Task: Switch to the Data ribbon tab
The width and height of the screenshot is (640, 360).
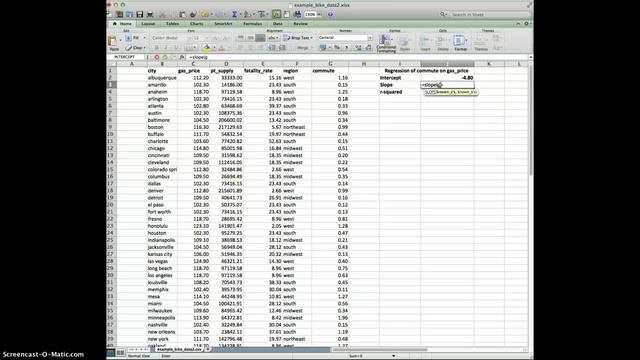Action: [x=278, y=24]
